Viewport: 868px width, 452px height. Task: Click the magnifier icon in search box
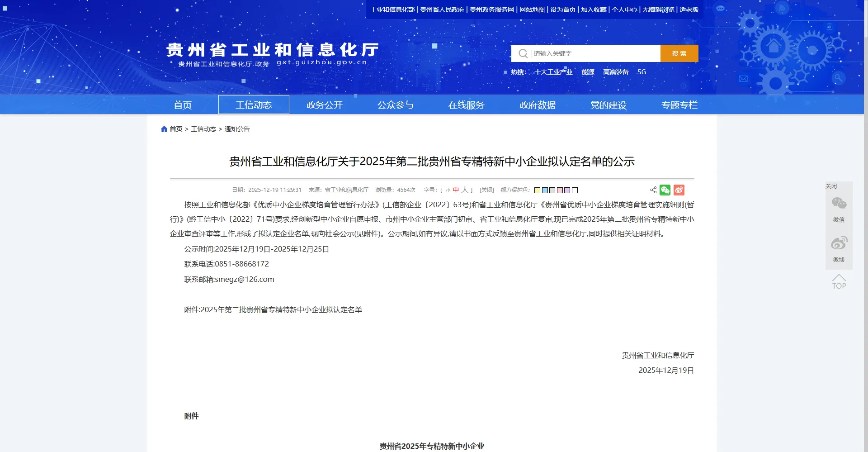coord(523,53)
